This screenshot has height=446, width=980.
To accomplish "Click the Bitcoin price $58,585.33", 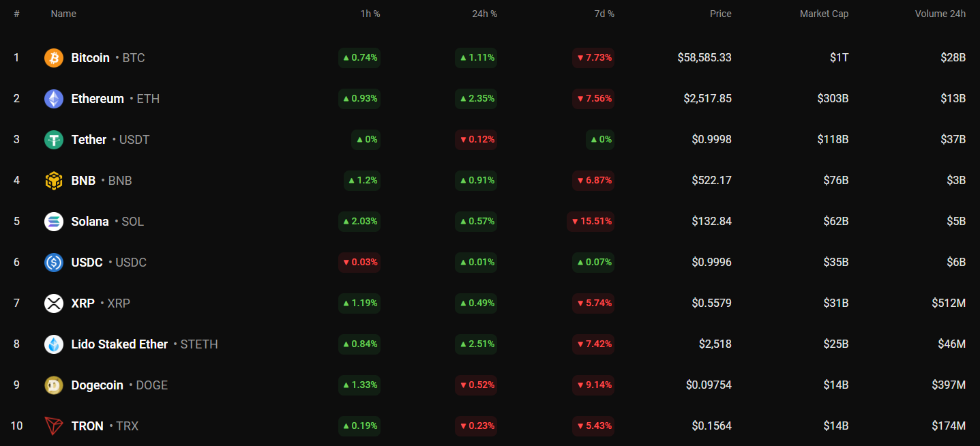I will tap(704, 58).
